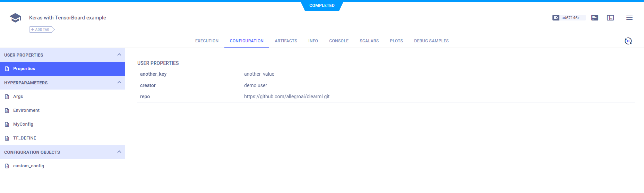This screenshot has height=193, width=644.
Task: Click the custom_config document icon
Action: coord(7,166)
